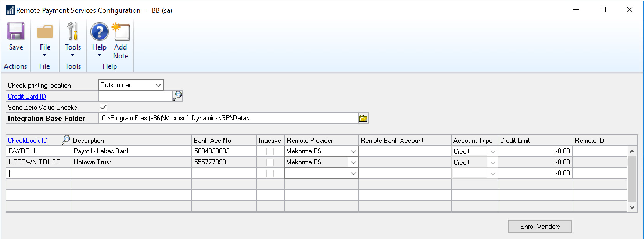
Task: Click the Add Note icon
Action: (121, 32)
